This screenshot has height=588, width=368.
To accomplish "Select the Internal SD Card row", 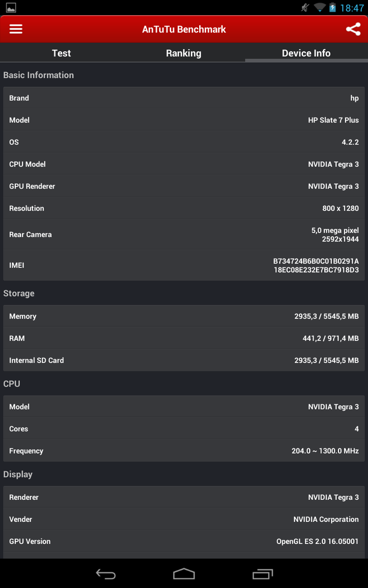I will (184, 360).
